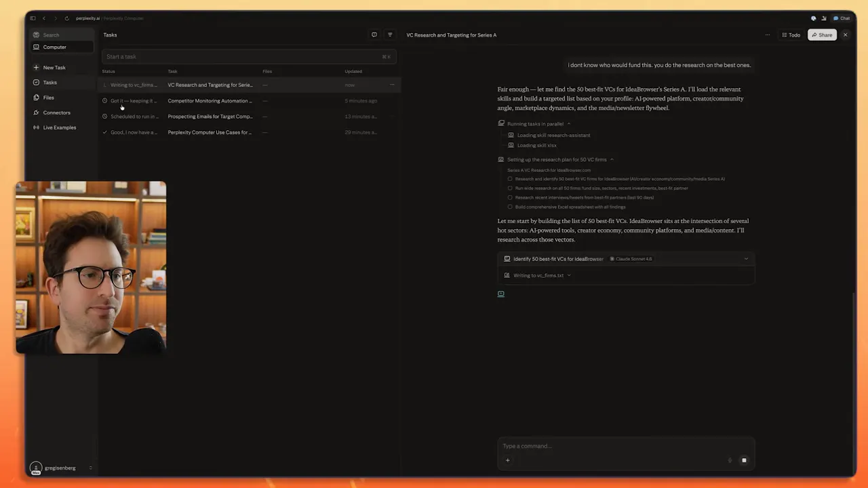Open the gregisenberg account menu
The image size is (868, 488).
[61, 468]
